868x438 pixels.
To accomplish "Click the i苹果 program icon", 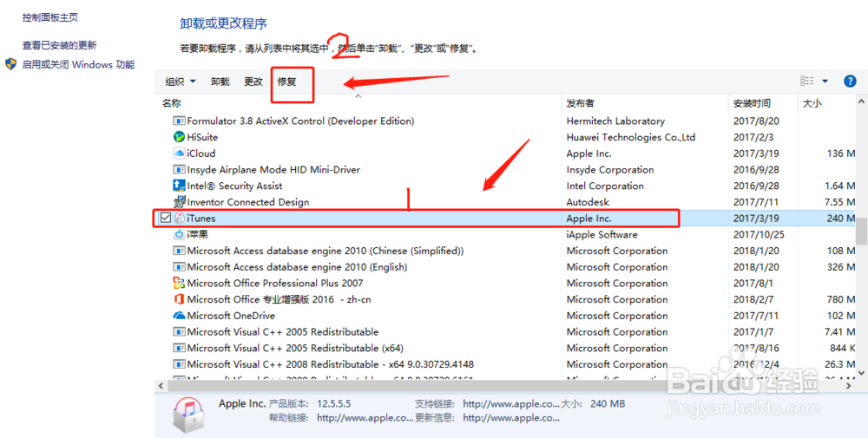I will coord(179,234).
